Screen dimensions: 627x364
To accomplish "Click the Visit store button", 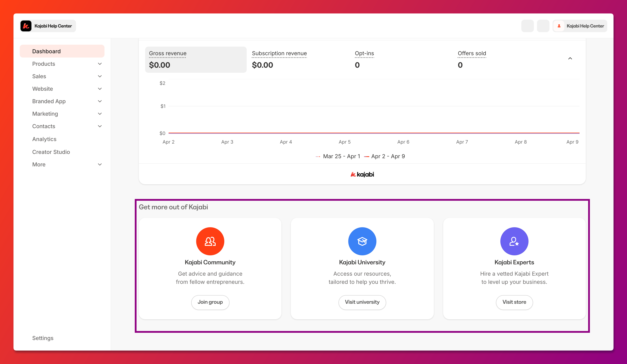I will click(514, 302).
